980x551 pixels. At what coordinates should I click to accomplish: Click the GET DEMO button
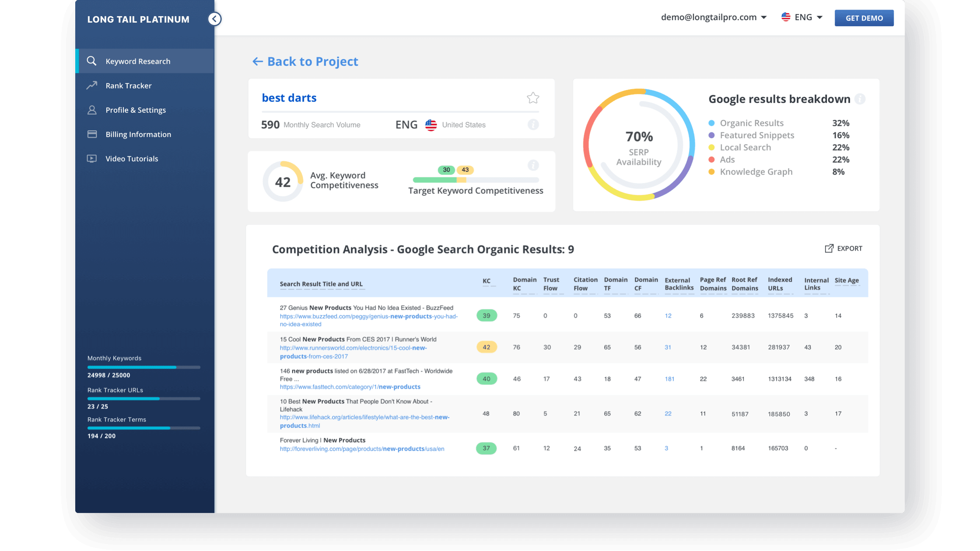coord(864,18)
